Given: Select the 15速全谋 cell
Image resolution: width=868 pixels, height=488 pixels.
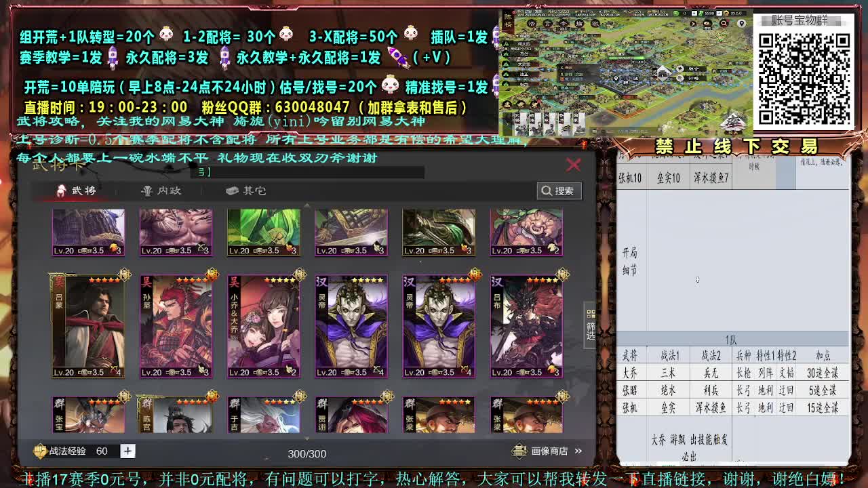Looking at the screenshot, I should (823, 408).
